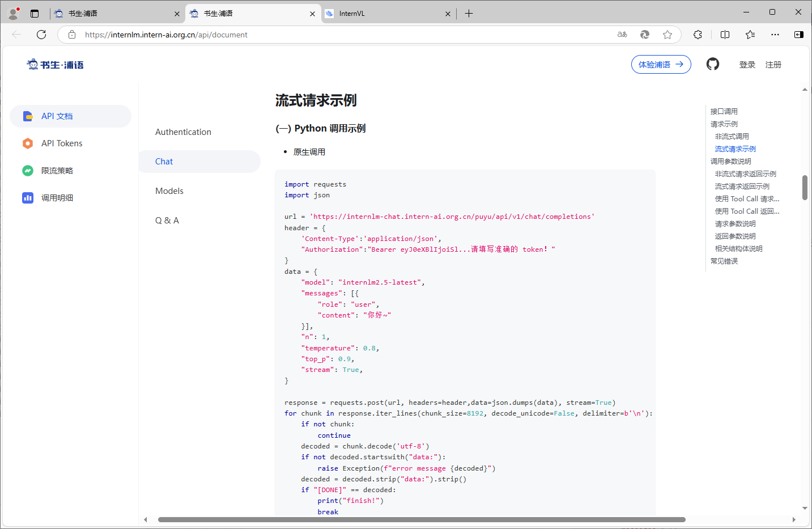
Task: Click the (一) Python 调用示例 subheading
Action: tap(320, 129)
